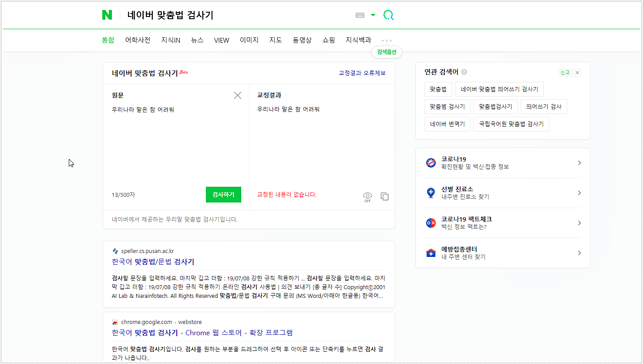Viewport: 643px width, 364px height.
Task: Click the 예방접종센터 house icon
Action: pyautogui.click(x=431, y=253)
